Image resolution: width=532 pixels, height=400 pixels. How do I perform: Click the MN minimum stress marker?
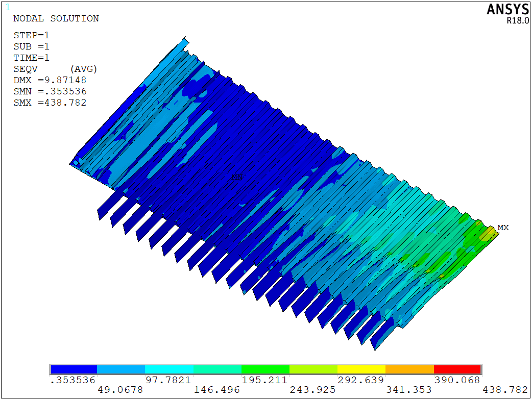click(237, 177)
